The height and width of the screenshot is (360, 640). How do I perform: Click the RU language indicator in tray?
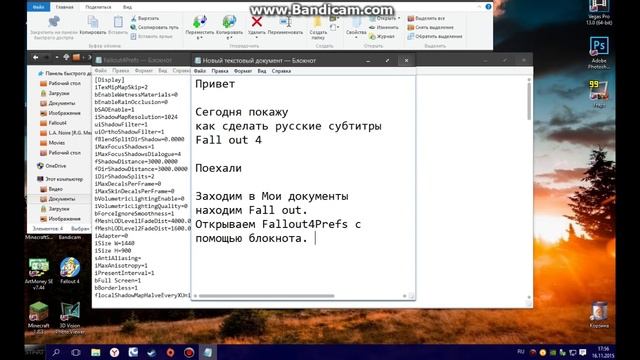(x=521, y=351)
